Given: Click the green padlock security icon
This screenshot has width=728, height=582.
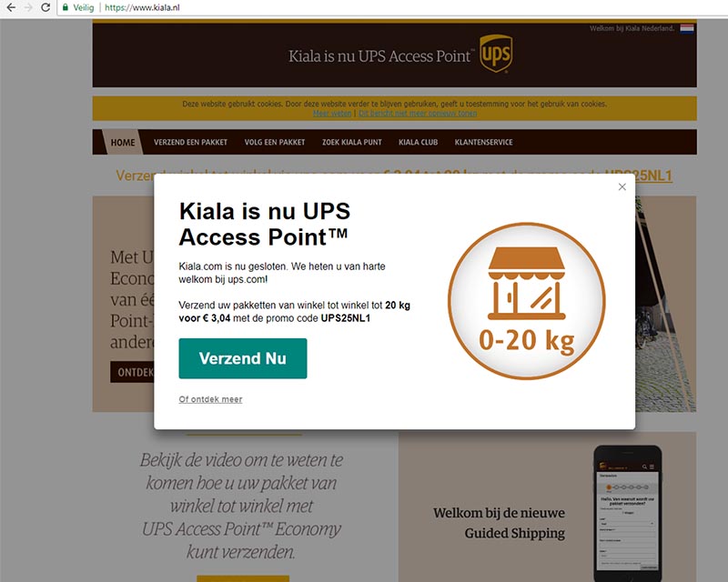Looking at the screenshot, I should pyautogui.click(x=66, y=7).
